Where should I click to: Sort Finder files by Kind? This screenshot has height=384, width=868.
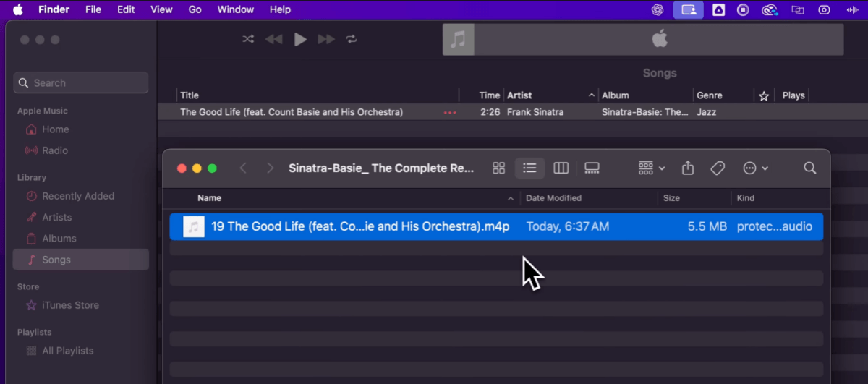[x=745, y=198]
